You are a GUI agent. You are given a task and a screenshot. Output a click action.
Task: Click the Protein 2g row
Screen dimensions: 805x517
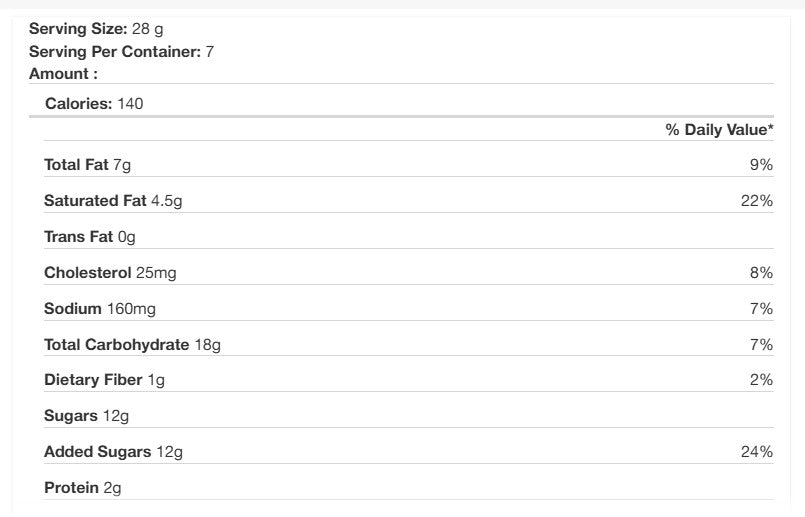[82, 488]
